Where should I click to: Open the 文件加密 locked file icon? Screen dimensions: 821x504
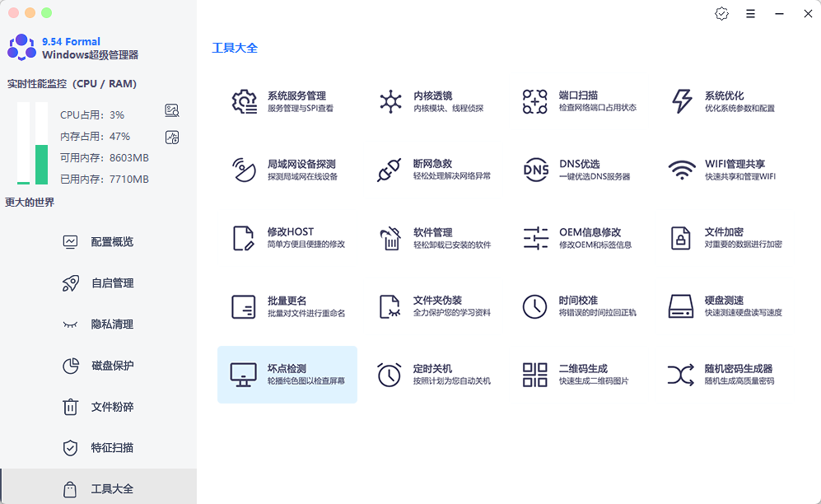click(x=681, y=238)
